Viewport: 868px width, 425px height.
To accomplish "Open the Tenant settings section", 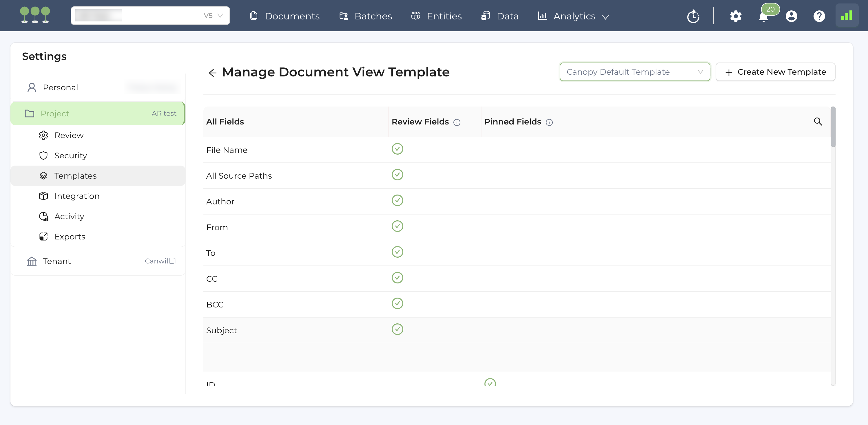I will [x=56, y=261].
